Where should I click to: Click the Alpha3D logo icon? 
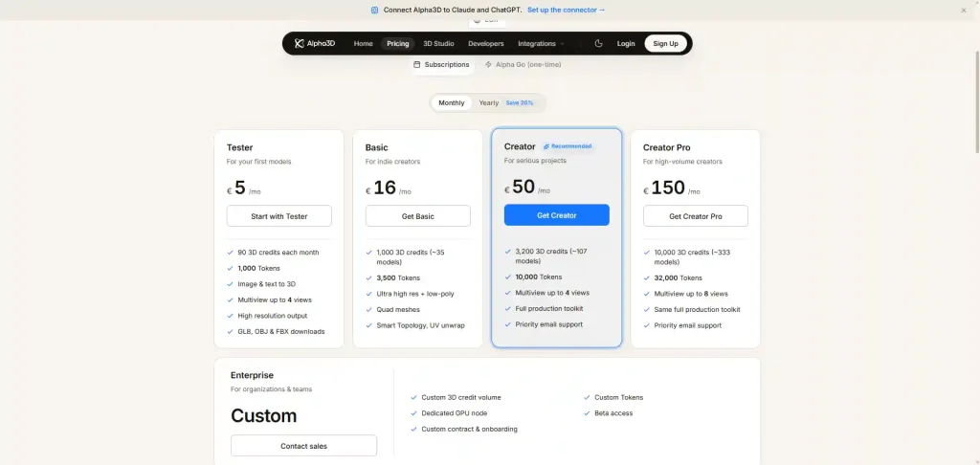tap(300, 43)
